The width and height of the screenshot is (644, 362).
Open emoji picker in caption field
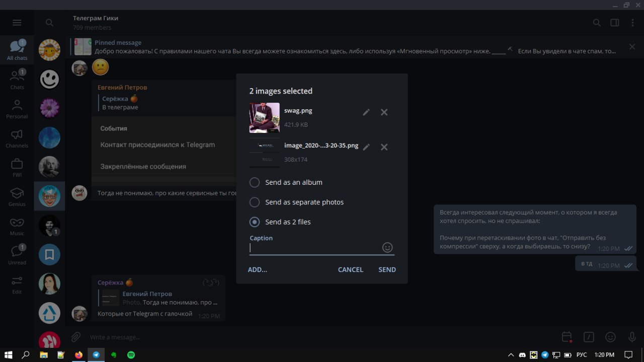click(387, 247)
